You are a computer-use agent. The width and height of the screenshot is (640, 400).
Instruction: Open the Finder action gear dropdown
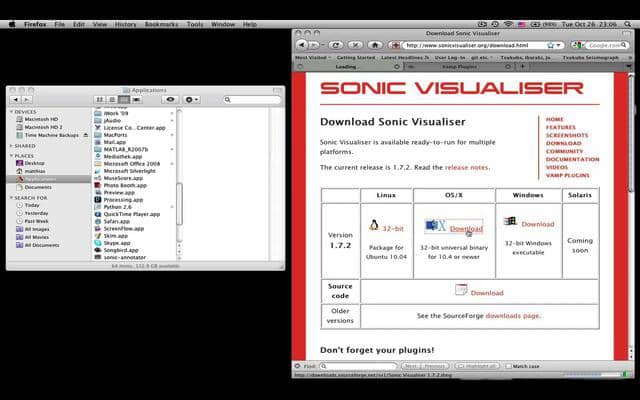pyautogui.click(x=191, y=100)
